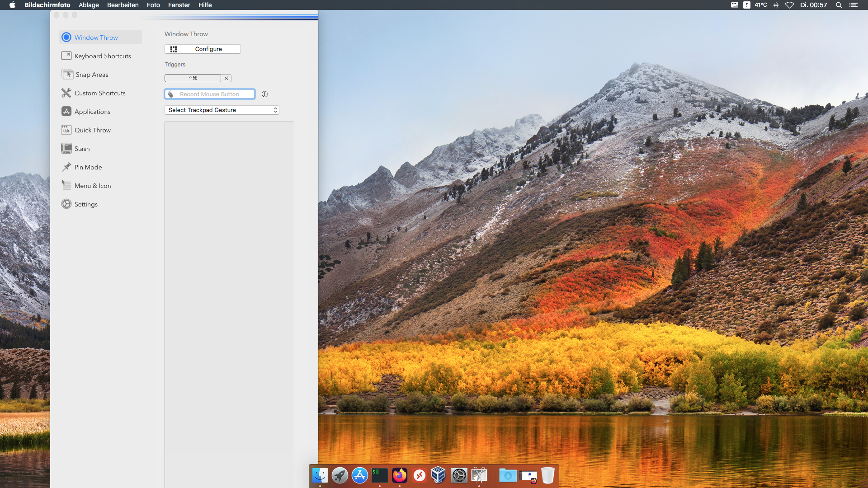Open Menu & Icon preferences
868x488 pixels.
coord(92,186)
